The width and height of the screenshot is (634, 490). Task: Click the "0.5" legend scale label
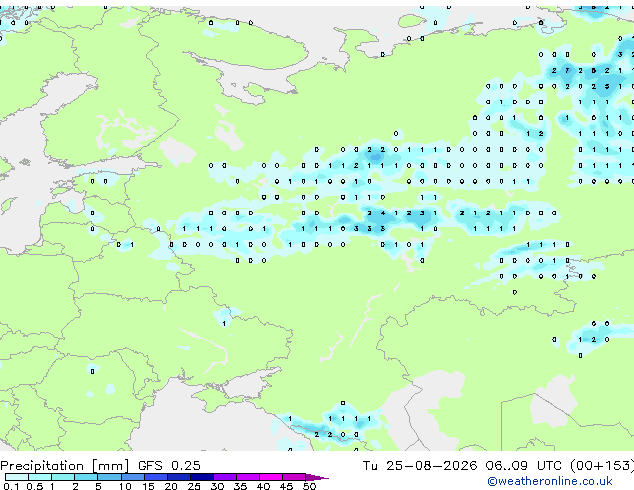[34, 486]
